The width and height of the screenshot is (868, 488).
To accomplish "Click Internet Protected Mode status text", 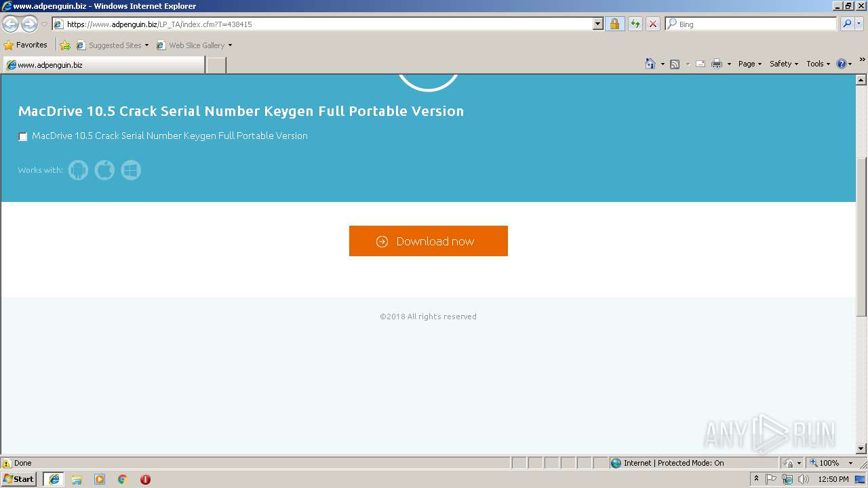I will coord(673,463).
